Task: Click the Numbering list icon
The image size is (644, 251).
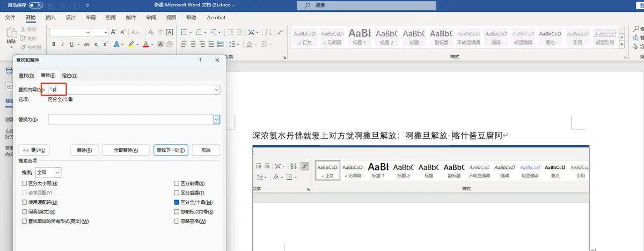Action: click(200, 32)
